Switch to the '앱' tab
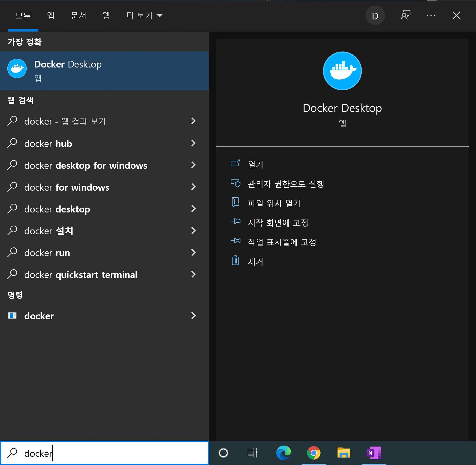 51,16
